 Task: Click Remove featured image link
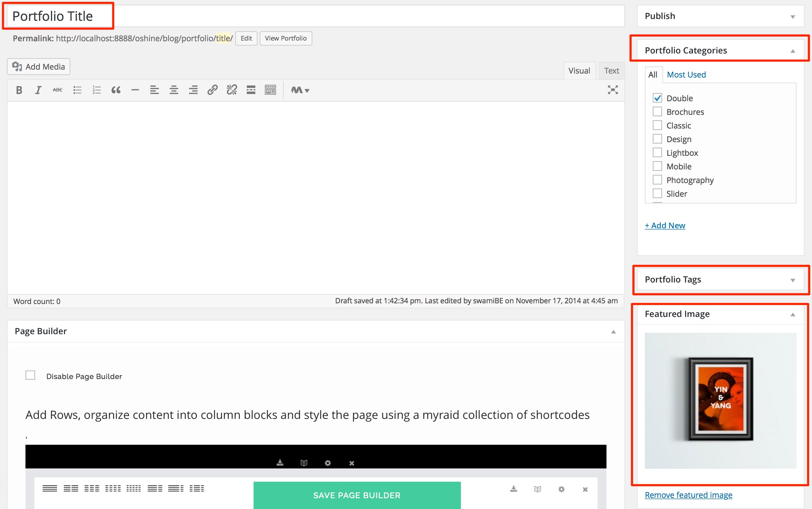688,495
